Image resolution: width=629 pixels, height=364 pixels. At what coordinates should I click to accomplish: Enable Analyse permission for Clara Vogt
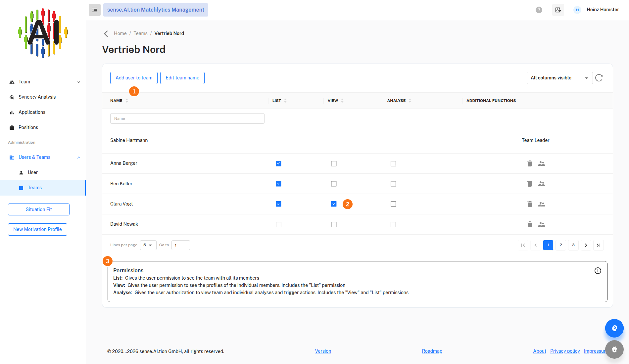(x=393, y=204)
